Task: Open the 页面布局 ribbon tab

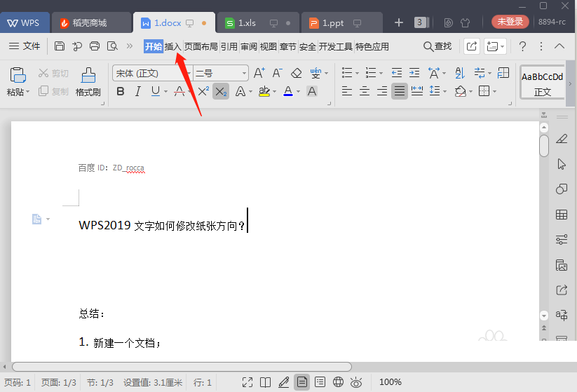Action: [x=201, y=46]
